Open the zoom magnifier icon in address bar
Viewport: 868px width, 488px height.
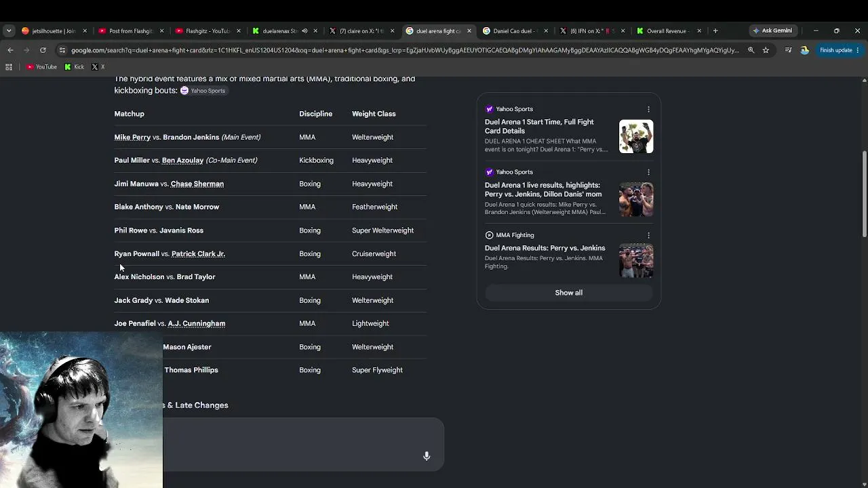coord(751,50)
